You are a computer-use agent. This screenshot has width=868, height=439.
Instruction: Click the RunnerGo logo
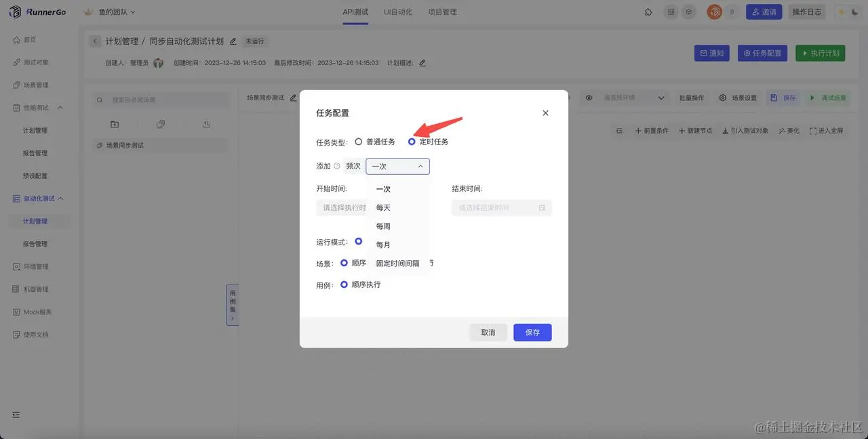[37, 12]
